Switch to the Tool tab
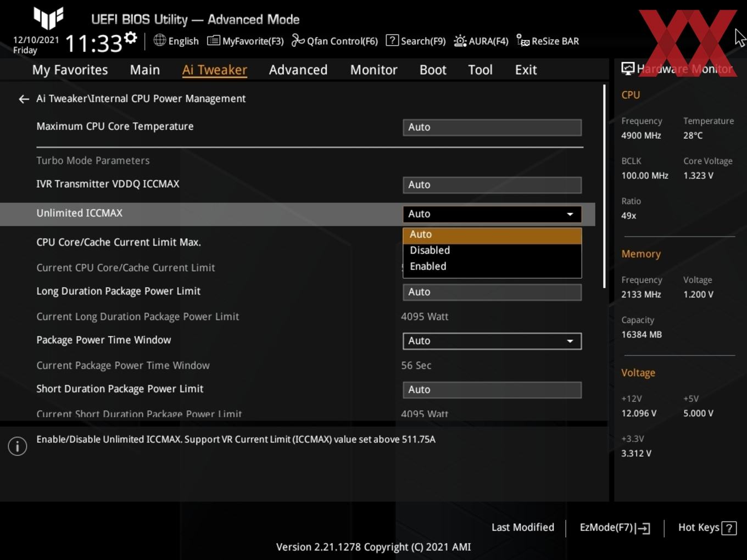 click(480, 70)
